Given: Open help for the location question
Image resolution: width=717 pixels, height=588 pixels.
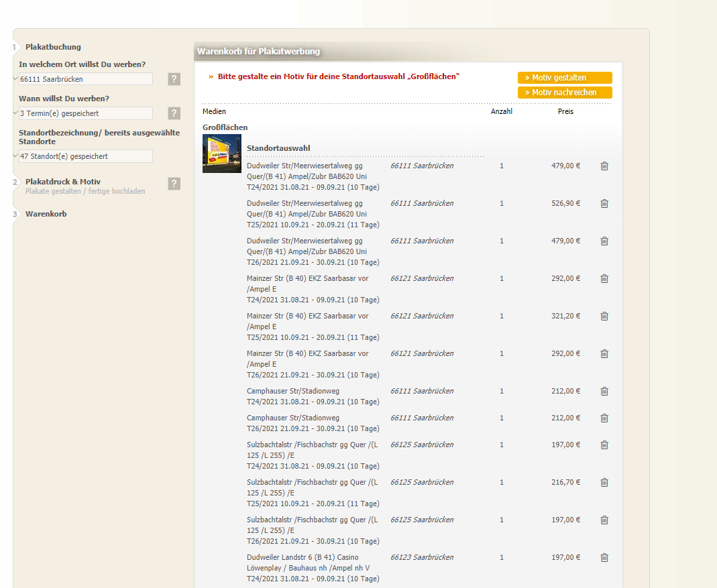Looking at the screenshot, I should (174, 79).
